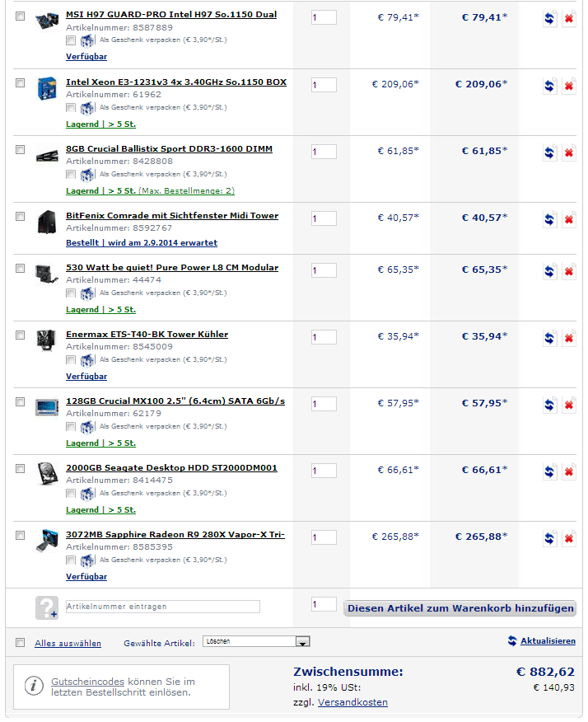The width and height of the screenshot is (588, 722).
Task: Select the BitFenix Comrade row checkbox
Action: click(20, 217)
